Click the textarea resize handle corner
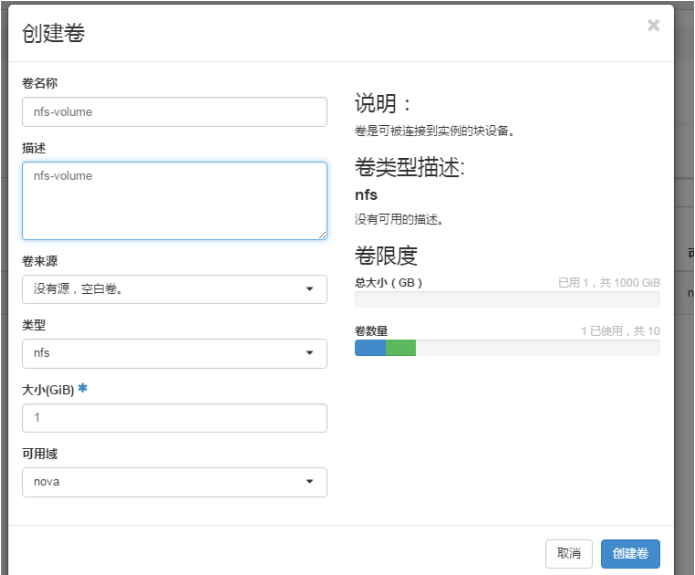 pos(322,235)
